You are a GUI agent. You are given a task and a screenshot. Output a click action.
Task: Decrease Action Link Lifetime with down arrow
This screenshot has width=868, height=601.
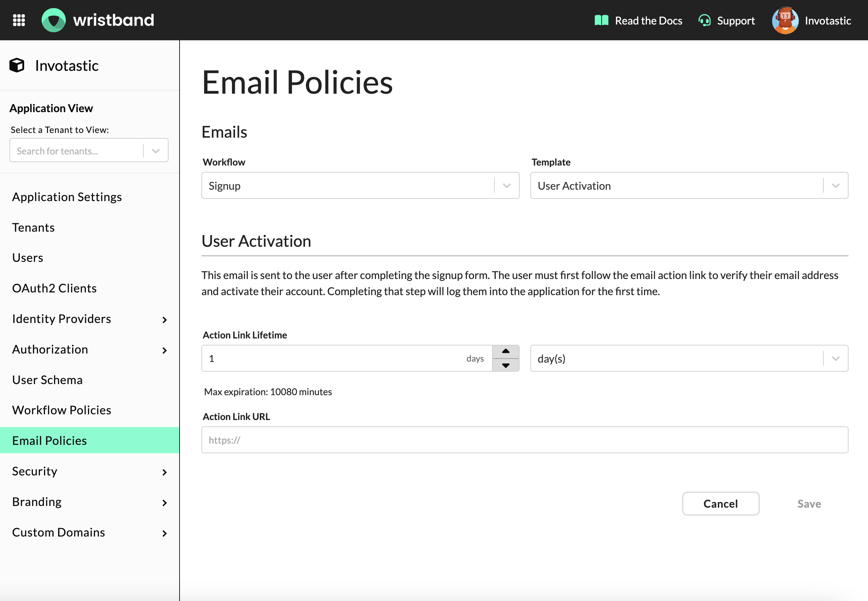[x=505, y=365]
